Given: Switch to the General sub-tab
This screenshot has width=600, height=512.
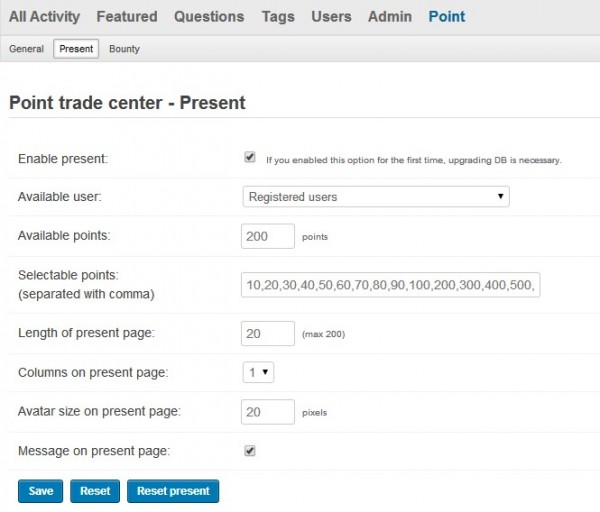Looking at the screenshot, I should click(x=26, y=49).
